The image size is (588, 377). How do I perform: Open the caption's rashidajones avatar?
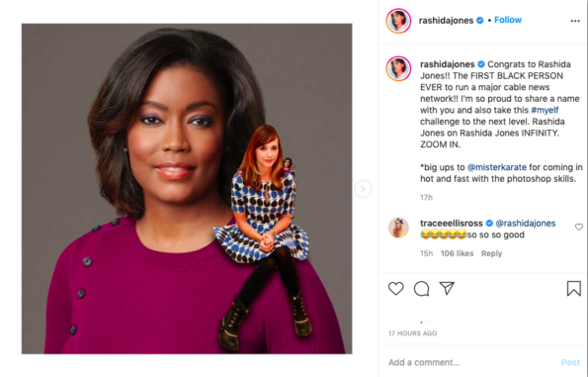tap(398, 68)
